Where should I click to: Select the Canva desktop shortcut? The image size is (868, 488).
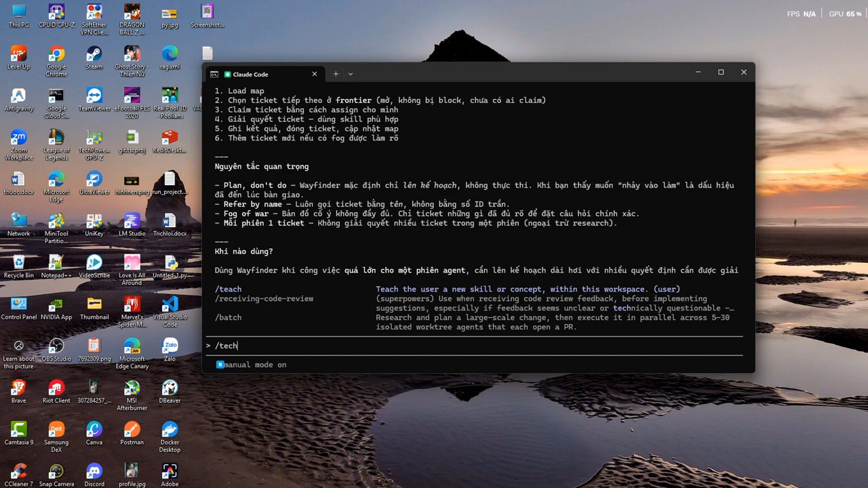point(94,434)
